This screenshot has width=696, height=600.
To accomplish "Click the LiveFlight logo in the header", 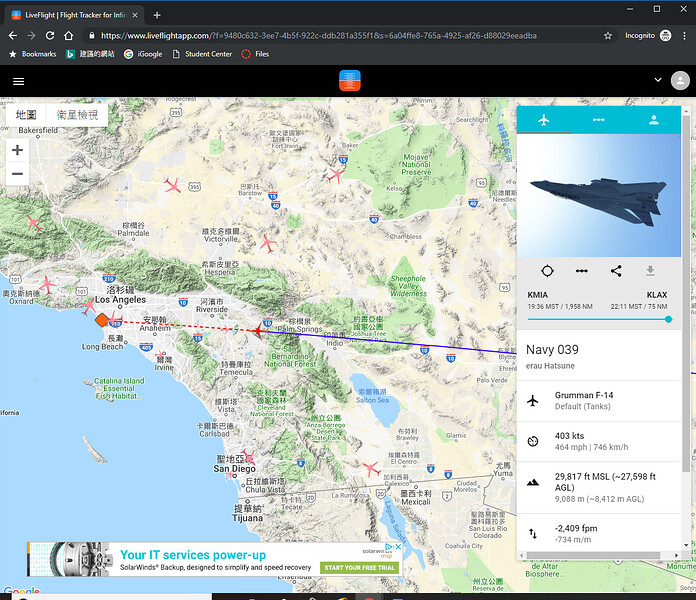I will coord(349,81).
